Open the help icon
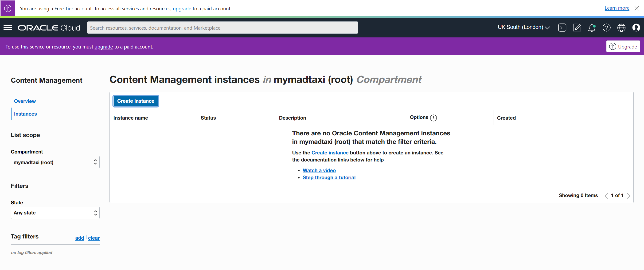Viewport: 644px width, 270px height. (x=606, y=28)
